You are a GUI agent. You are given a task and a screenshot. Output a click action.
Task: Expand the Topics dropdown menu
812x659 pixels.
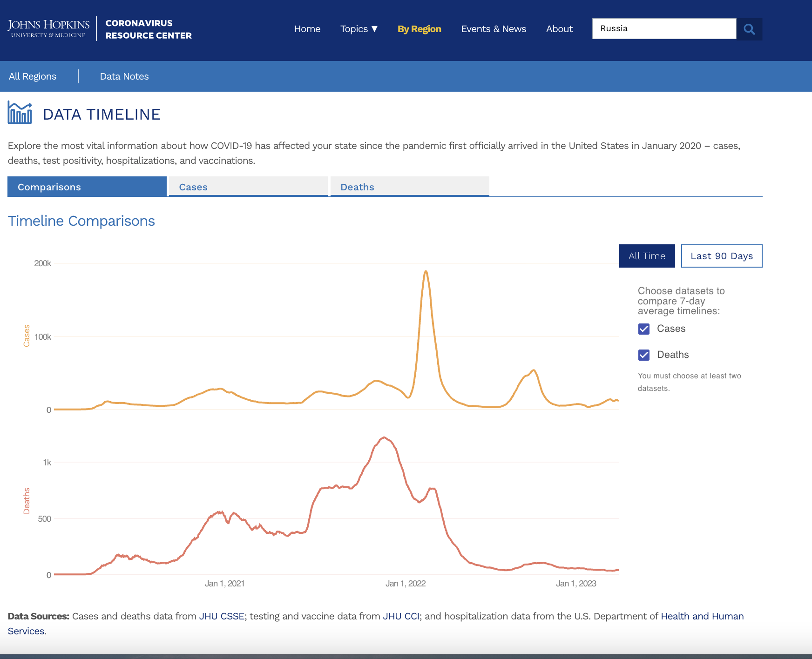359,29
